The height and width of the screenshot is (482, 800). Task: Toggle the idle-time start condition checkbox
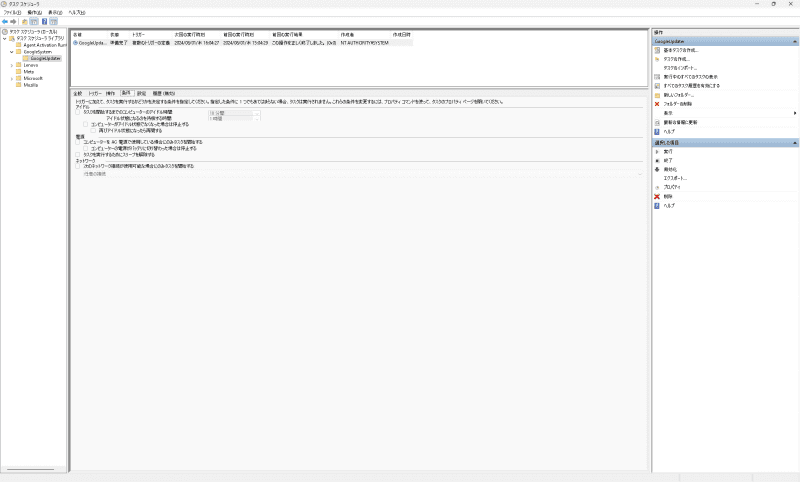tap(78, 112)
